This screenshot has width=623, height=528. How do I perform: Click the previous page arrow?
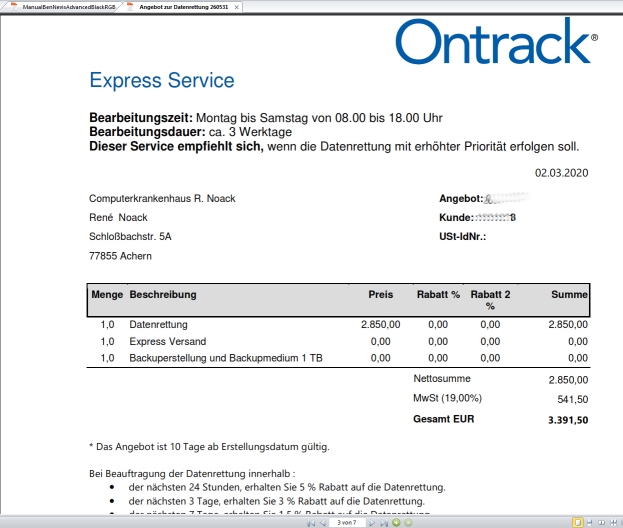[x=322, y=522]
